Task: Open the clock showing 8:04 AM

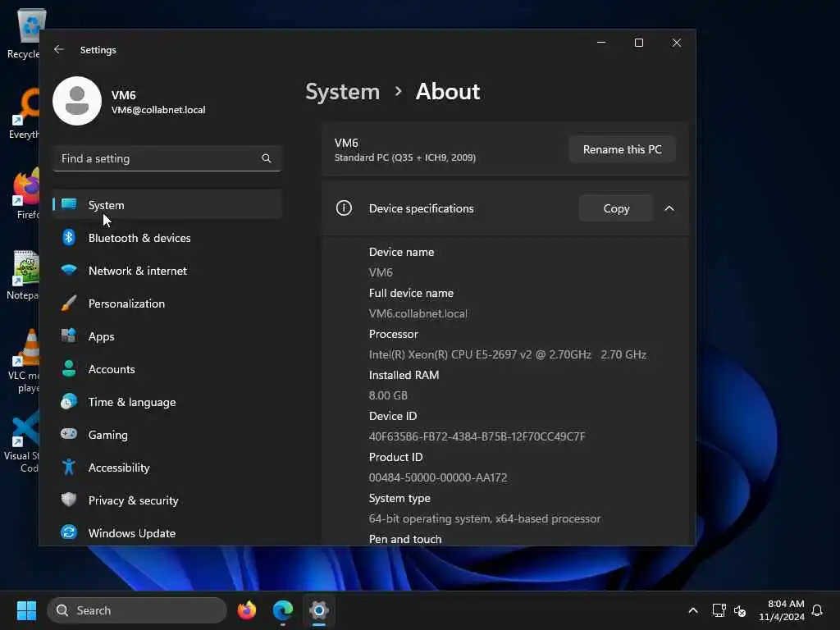Action: (782, 610)
